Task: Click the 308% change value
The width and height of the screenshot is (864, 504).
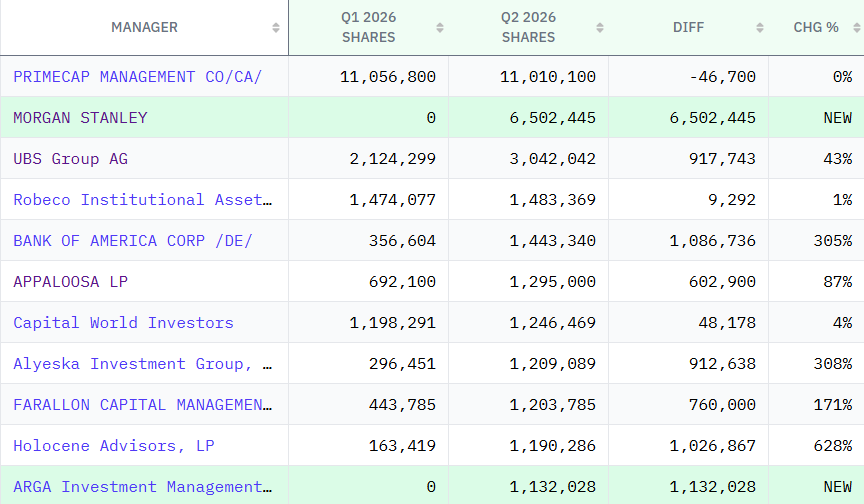Action: pyautogui.click(x=833, y=364)
